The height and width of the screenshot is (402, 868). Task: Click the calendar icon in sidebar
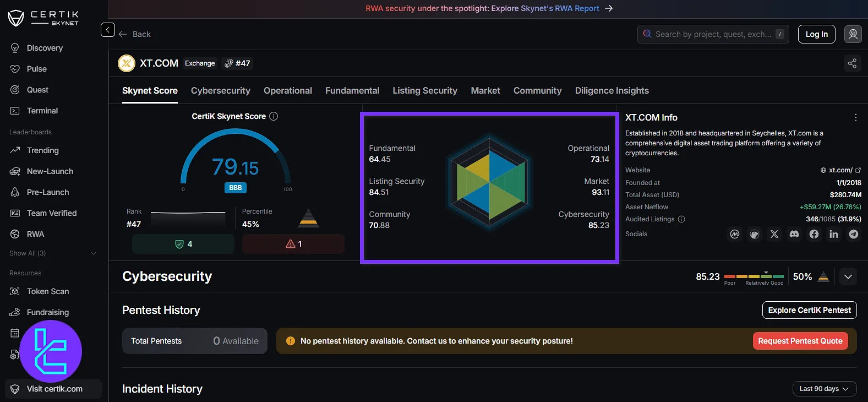pos(15,333)
